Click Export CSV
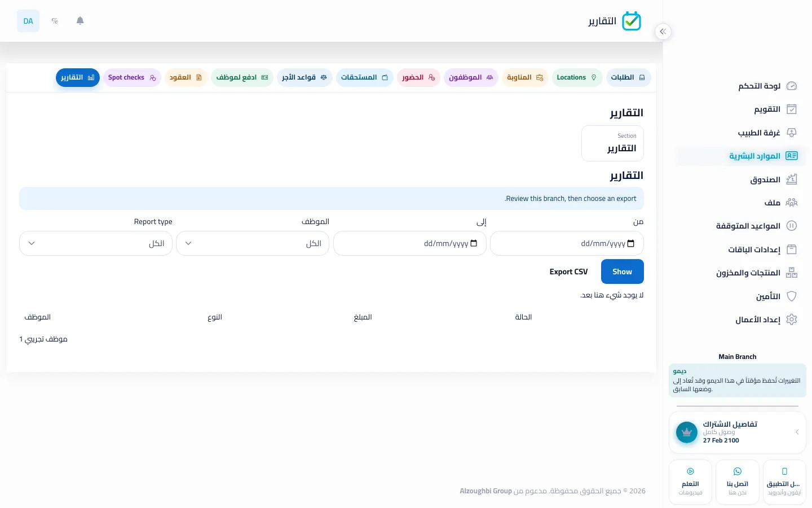 coord(568,271)
